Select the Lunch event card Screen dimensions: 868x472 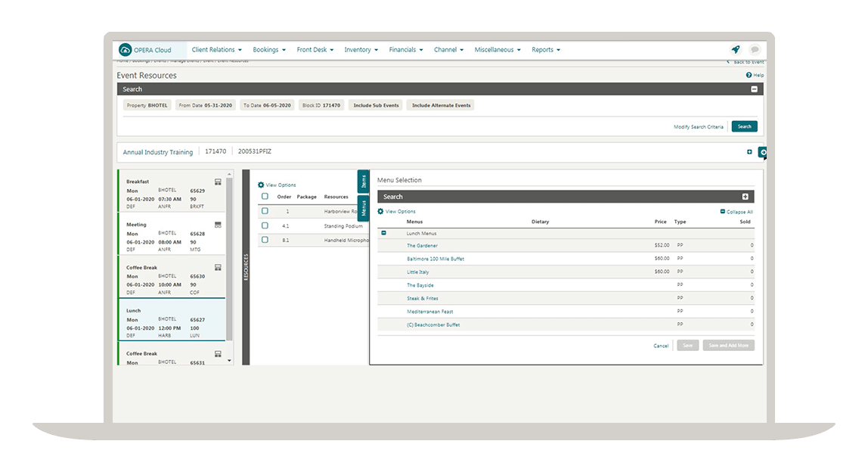(x=172, y=320)
